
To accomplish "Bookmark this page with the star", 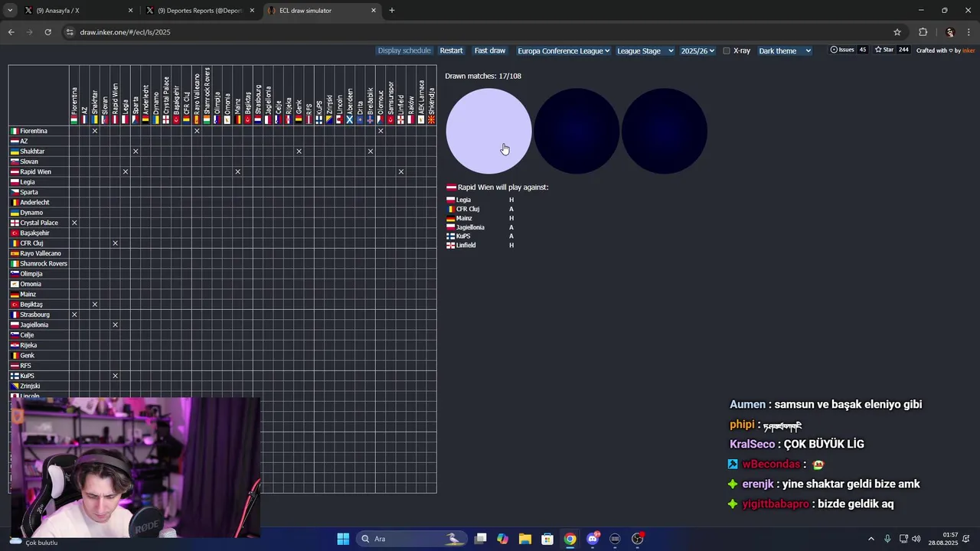I will pyautogui.click(x=897, y=32).
